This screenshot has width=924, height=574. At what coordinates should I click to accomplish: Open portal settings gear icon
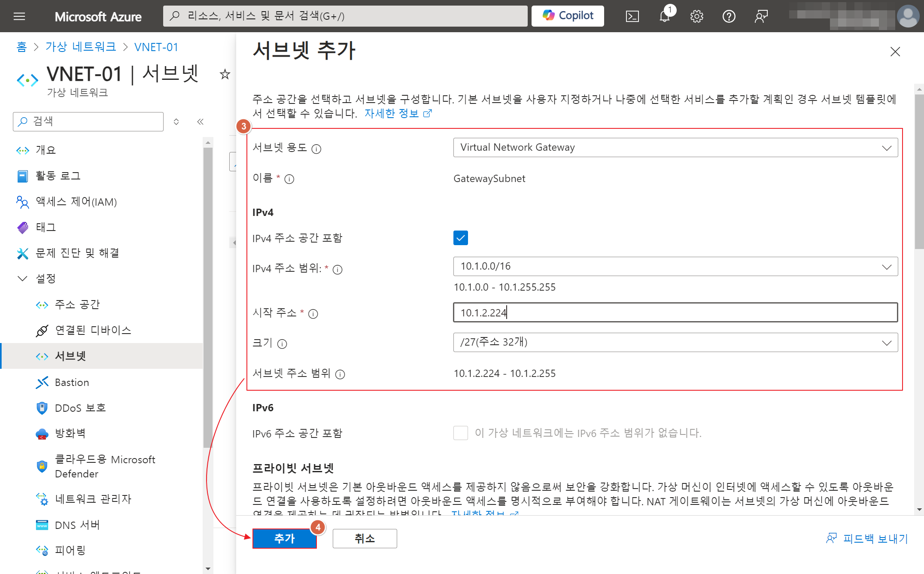point(696,16)
